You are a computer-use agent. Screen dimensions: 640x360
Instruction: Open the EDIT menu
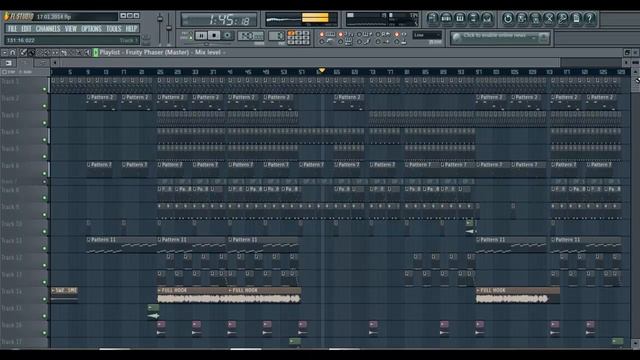(x=26, y=29)
